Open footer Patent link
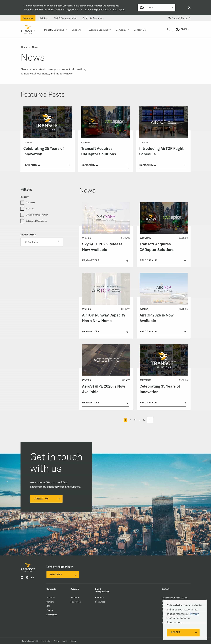 [65, 641]
